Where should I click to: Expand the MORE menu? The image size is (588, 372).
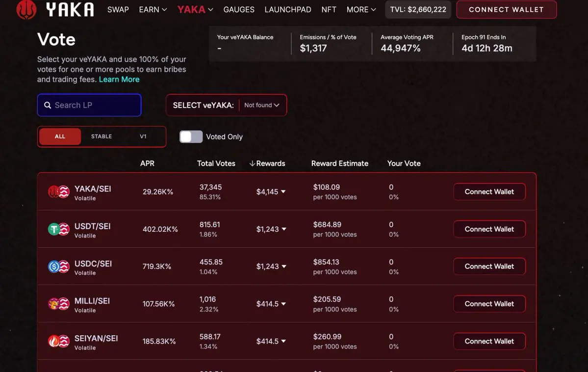click(361, 9)
